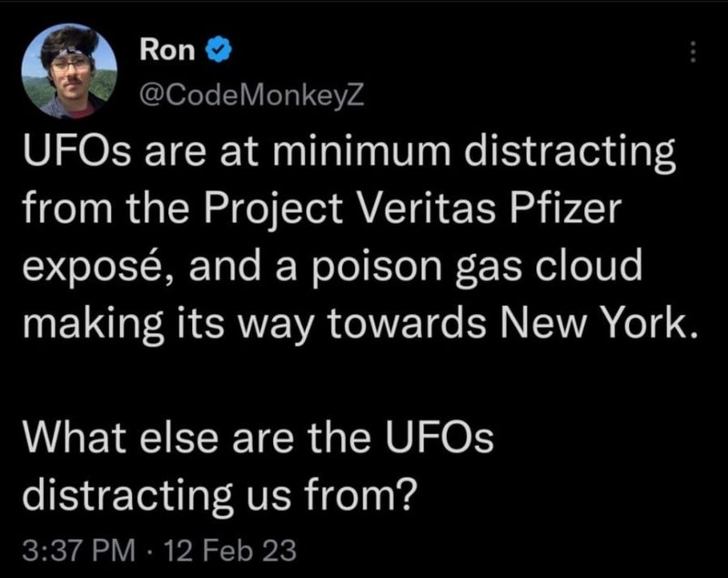
Task: Open the tweet's three-dot more options menu
Action: [x=693, y=55]
